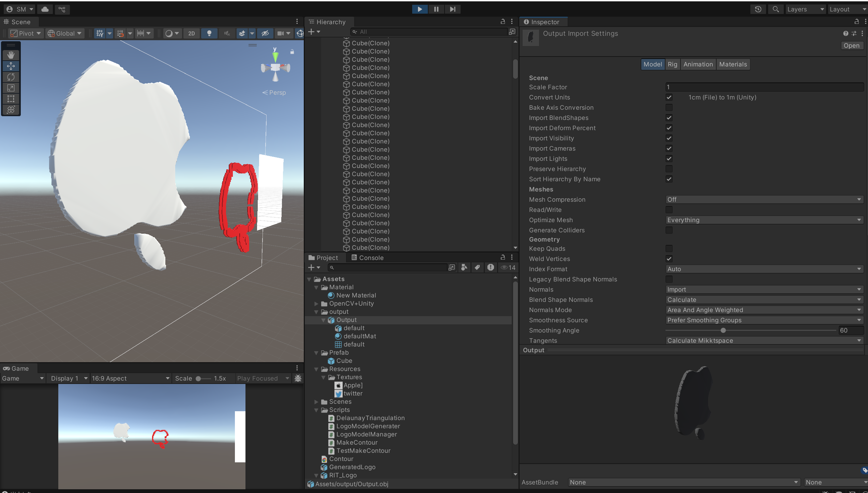Collapse the Scripts folder
Screen dimensions: 868x493
(x=316, y=410)
